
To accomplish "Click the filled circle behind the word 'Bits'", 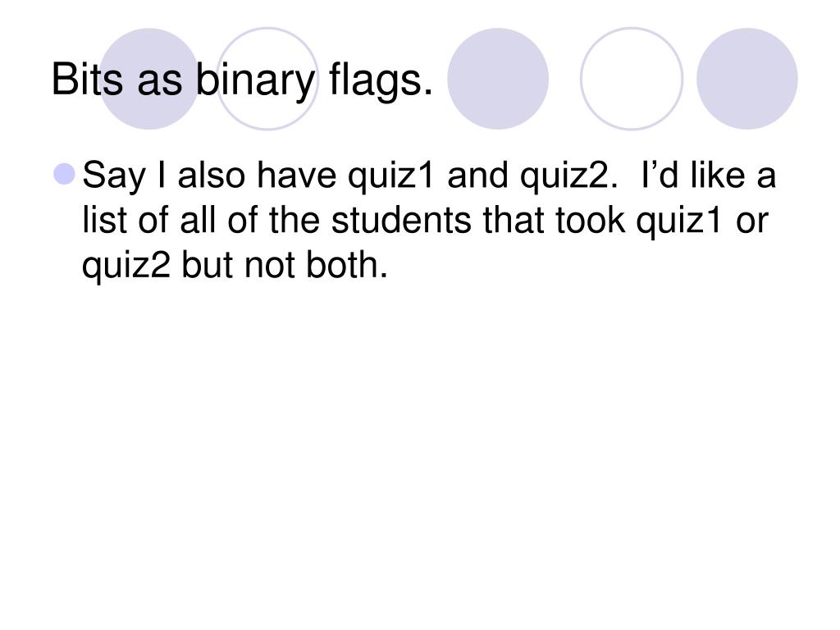I will click(x=149, y=79).
